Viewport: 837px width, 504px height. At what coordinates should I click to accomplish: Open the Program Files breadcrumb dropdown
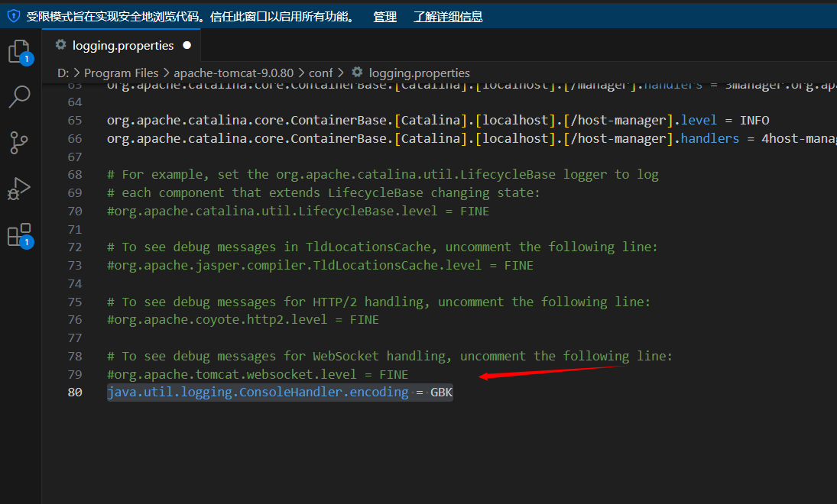121,73
